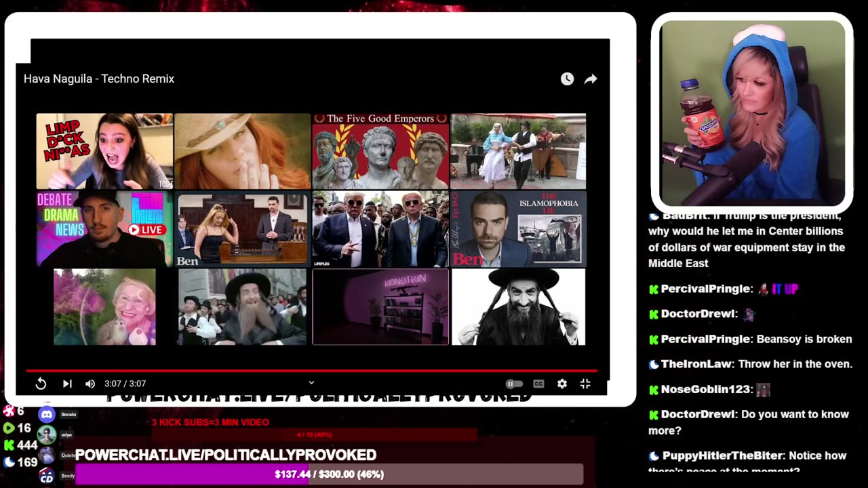Click the 3:07 / 3:07 time display
The image size is (868, 488).
point(125,384)
